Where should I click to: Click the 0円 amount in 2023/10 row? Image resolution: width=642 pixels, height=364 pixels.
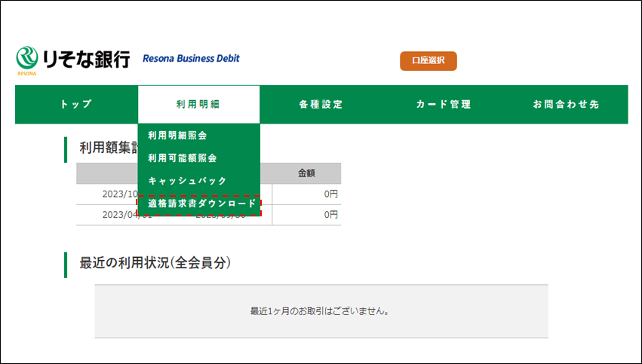point(331,194)
